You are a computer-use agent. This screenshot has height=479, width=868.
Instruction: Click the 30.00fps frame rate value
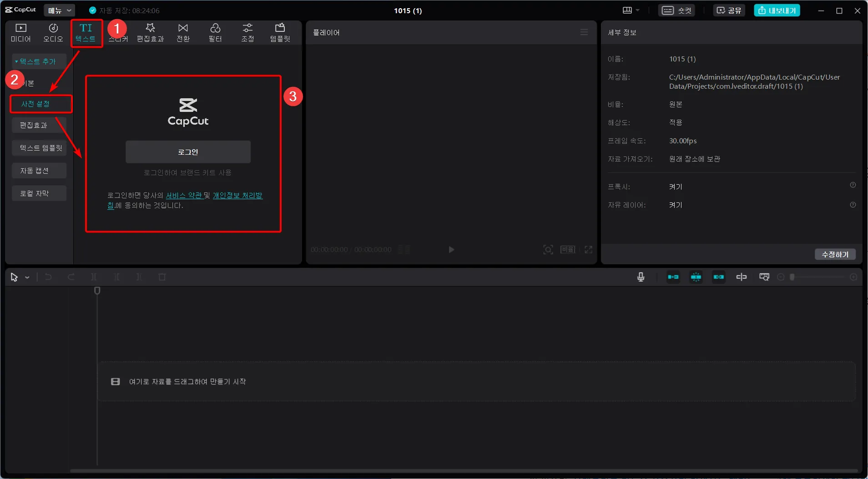click(683, 141)
